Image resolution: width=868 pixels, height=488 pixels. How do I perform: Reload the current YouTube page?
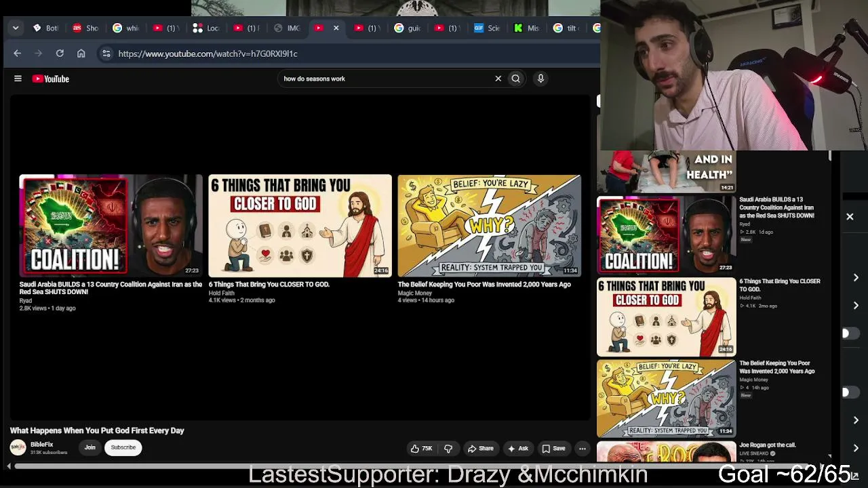(60, 54)
